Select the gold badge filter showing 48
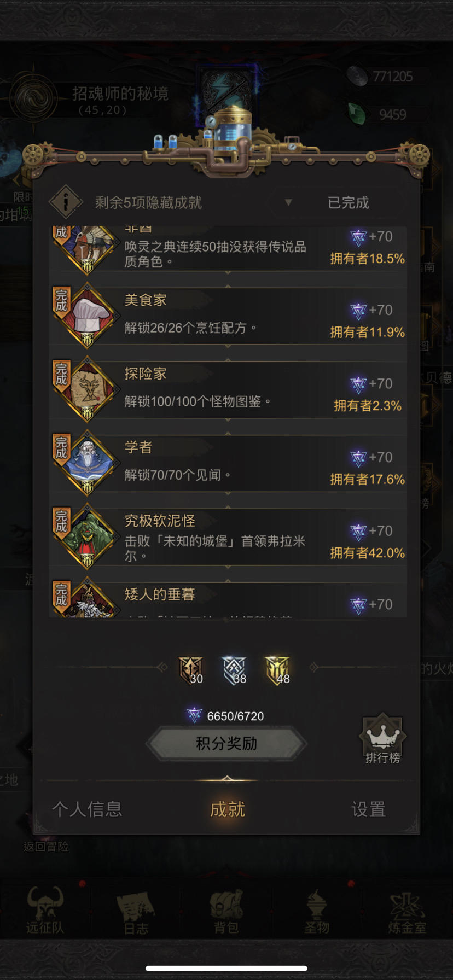Viewport: 453px width, 980px height. point(277,671)
